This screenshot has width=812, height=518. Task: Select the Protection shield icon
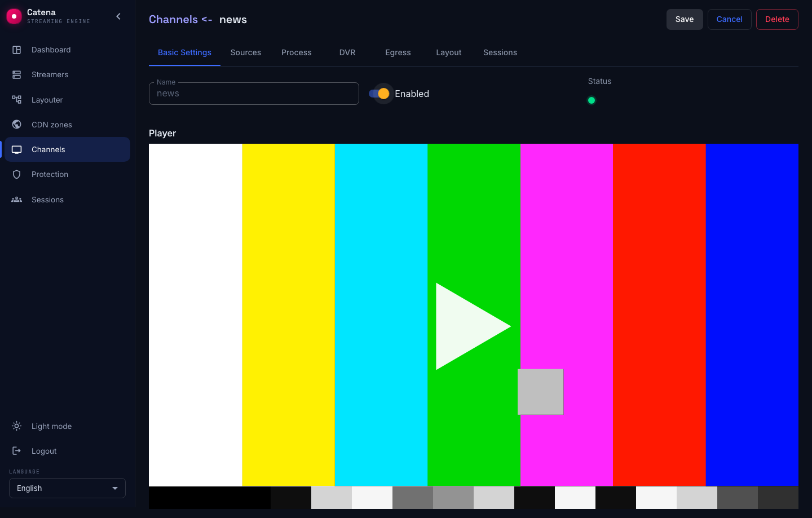17,174
